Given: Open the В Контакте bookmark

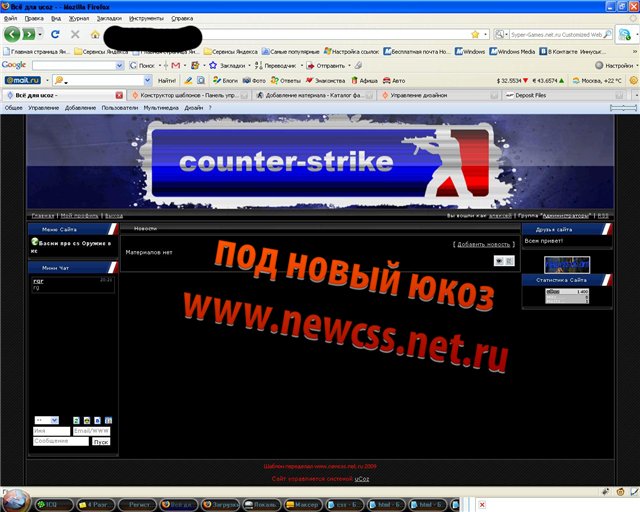Looking at the screenshot, I should [x=573, y=51].
